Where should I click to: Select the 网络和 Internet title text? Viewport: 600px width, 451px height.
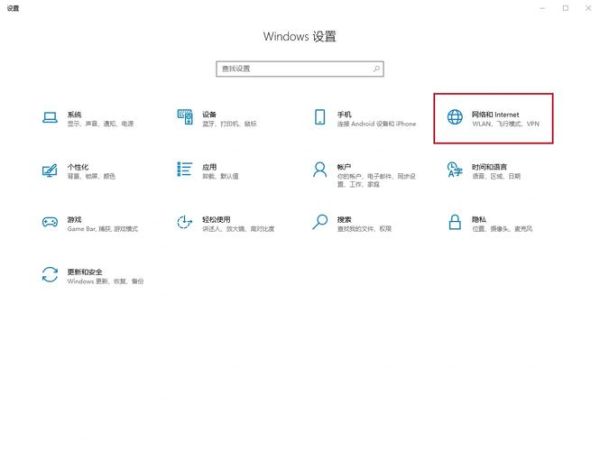coord(495,114)
